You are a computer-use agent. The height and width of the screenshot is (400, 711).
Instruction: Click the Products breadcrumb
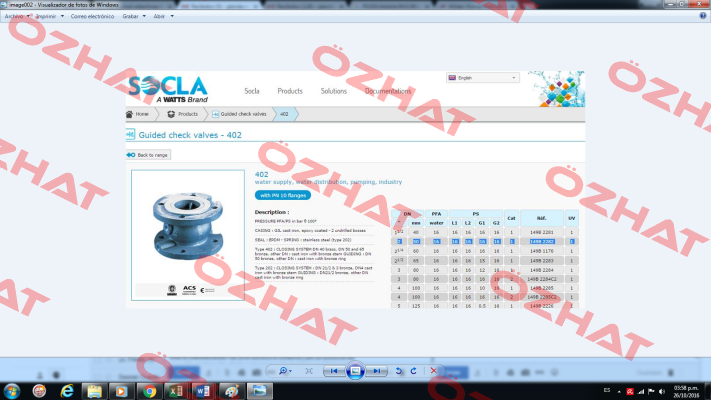(x=183, y=114)
